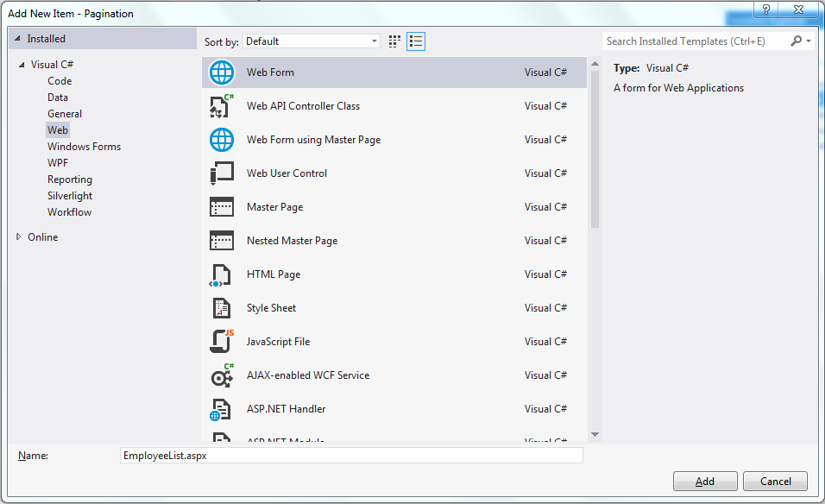
Task: Click the template list scrollbar thumb
Action: point(595,149)
